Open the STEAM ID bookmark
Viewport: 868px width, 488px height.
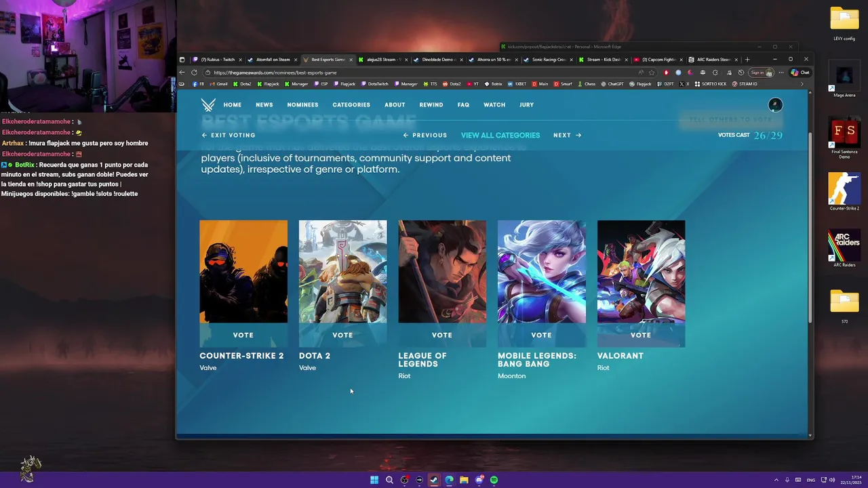click(745, 84)
